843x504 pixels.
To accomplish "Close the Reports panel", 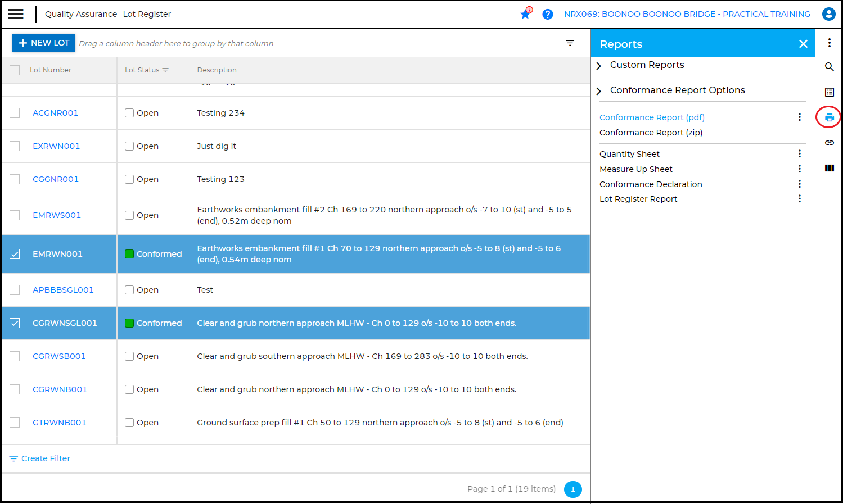I will point(803,44).
